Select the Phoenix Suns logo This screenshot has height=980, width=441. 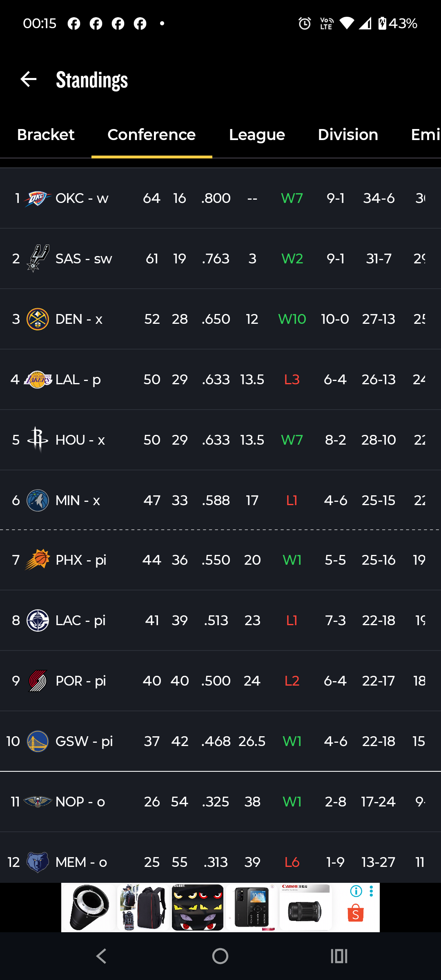point(38,560)
